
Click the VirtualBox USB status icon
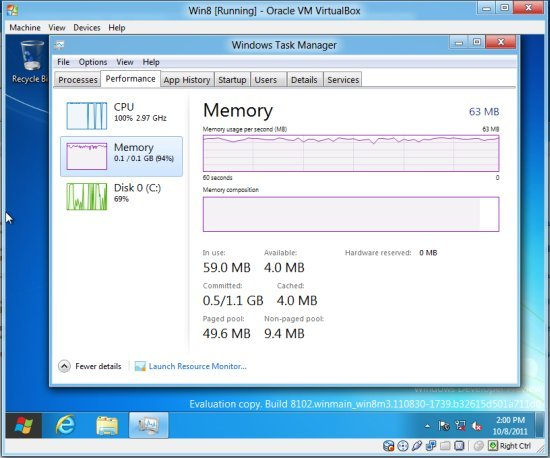click(x=417, y=446)
